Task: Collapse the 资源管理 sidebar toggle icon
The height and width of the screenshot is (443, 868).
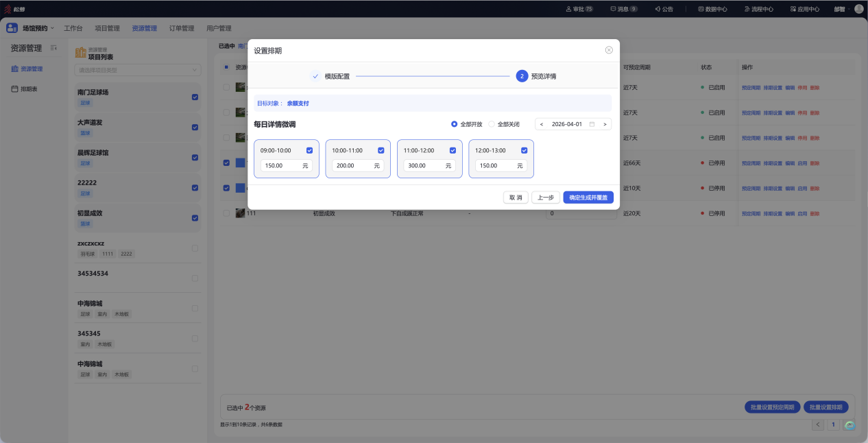Action: [x=54, y=47]
